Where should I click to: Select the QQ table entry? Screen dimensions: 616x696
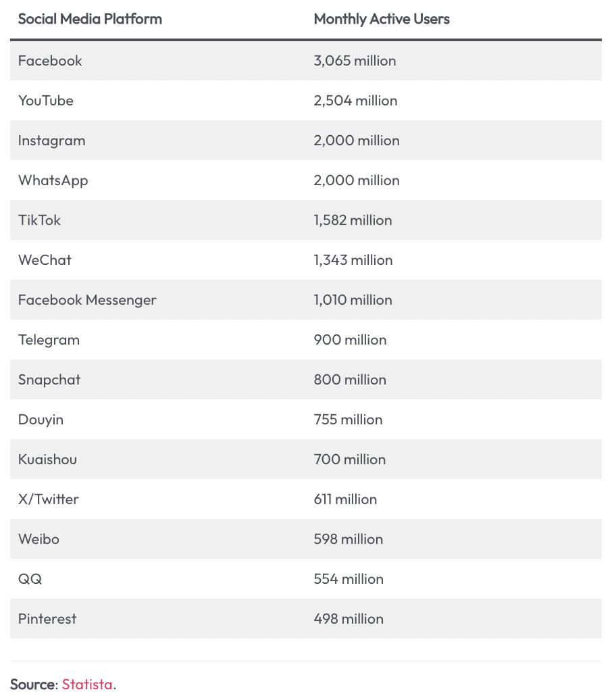(x=30, y=579)
